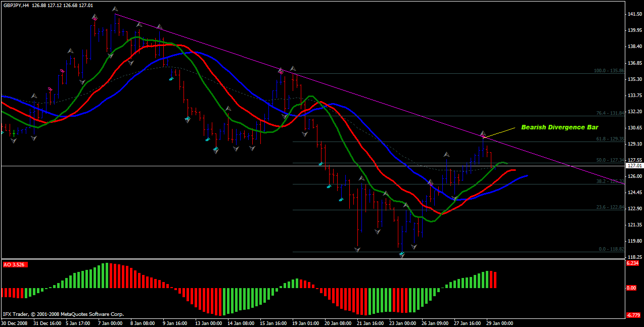Click the cyan marker at the 118.82 low
Image resolution: width=644 pixels, height=327 pixels.
(x=402, y=254)
